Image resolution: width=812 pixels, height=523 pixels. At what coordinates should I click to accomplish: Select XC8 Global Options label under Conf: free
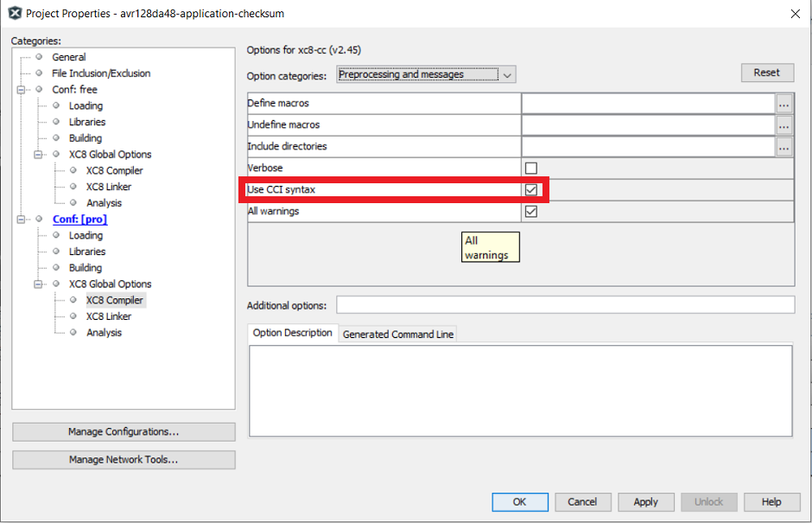[x=111, y=155]
